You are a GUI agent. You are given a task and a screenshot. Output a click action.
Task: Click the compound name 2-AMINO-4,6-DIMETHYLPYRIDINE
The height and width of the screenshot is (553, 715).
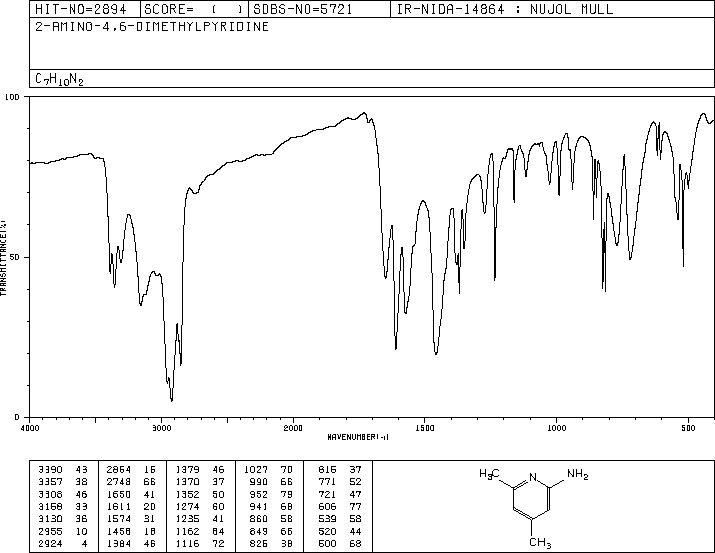point(152,26)
